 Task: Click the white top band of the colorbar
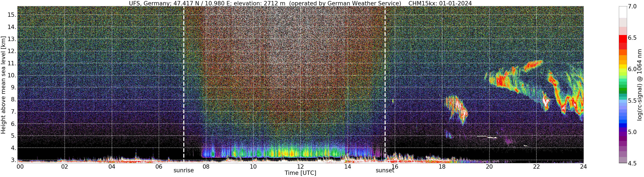pos(623,12)
